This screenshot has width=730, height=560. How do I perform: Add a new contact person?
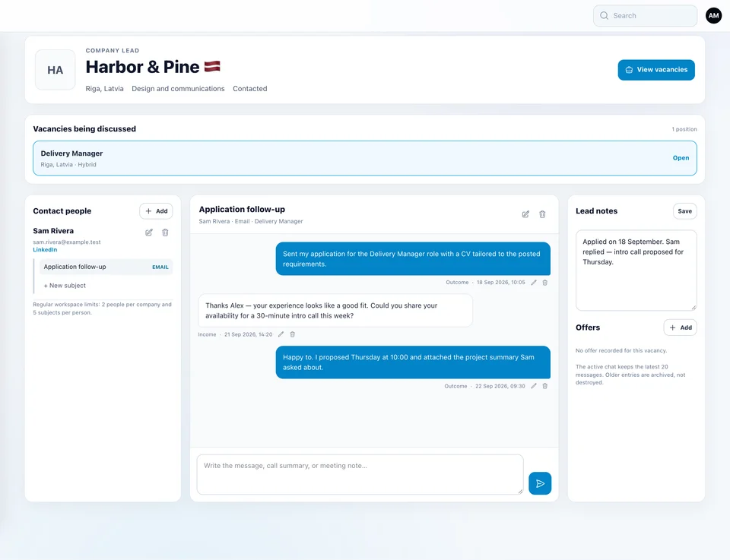click(x=156, y=211)
